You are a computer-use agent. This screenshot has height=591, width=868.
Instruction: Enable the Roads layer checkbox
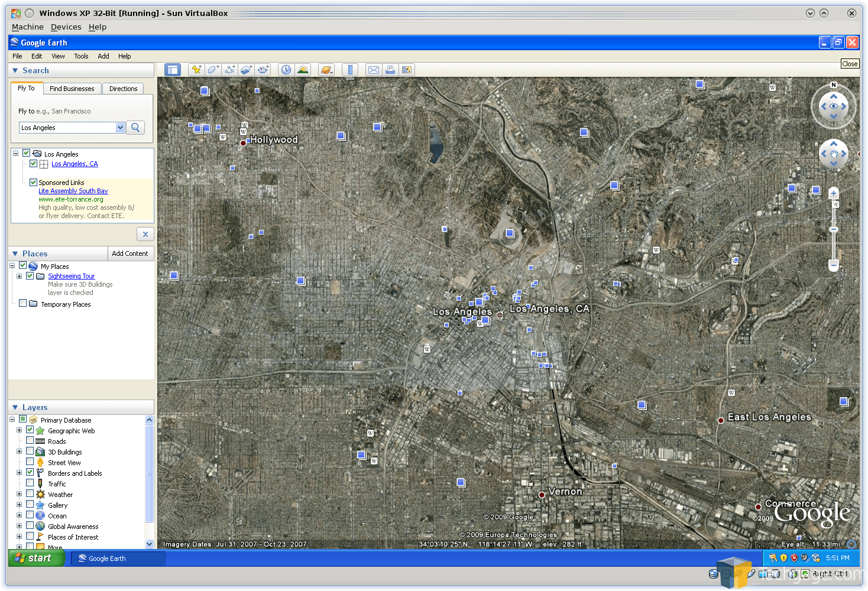tap(30, 440)
